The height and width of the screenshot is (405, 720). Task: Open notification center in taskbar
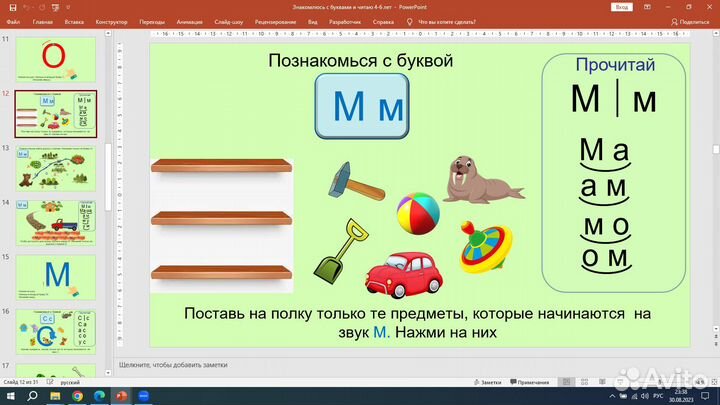coord(706,396)
